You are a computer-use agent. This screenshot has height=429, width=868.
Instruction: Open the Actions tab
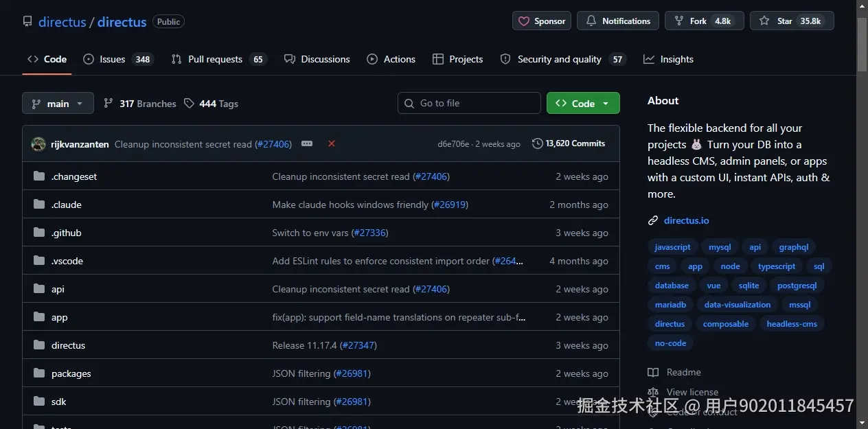pyautogui.click(x=391, y=59)
